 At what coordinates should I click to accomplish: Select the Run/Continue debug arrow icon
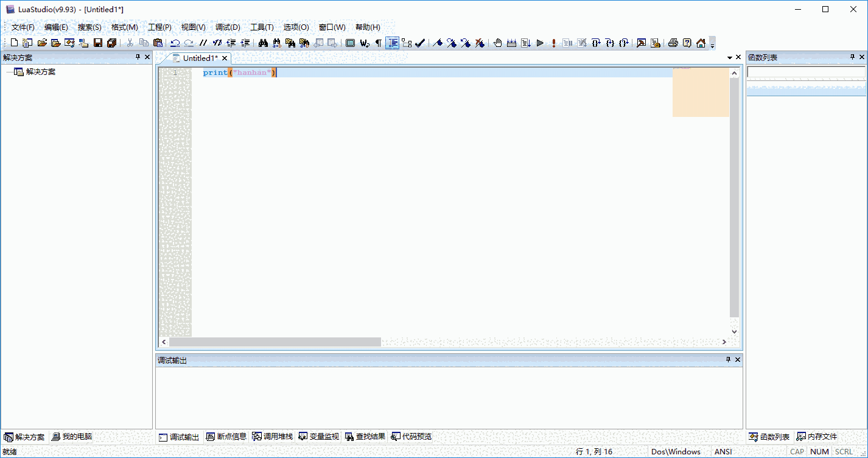pyautogui.click(x=540, y=43)
